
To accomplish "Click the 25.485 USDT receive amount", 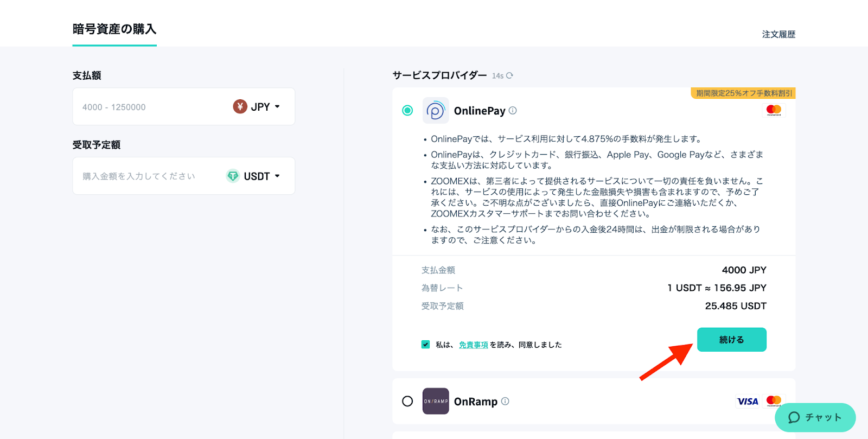I will [736, 306].
